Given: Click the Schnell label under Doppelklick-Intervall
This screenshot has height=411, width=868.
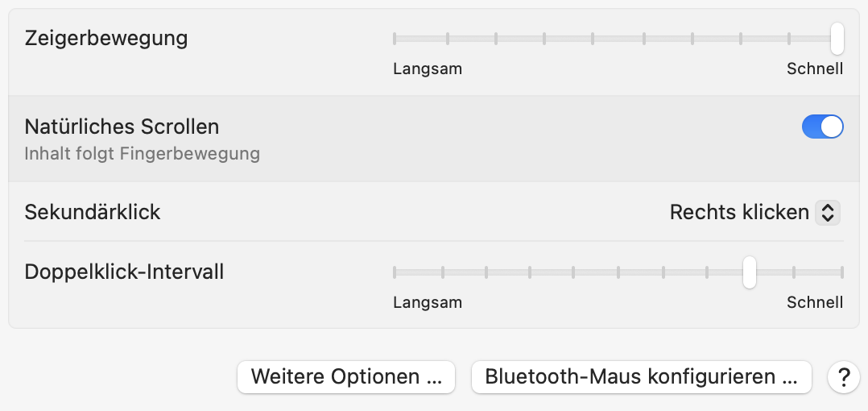Looking at the screenshot, I should [815, 302].
